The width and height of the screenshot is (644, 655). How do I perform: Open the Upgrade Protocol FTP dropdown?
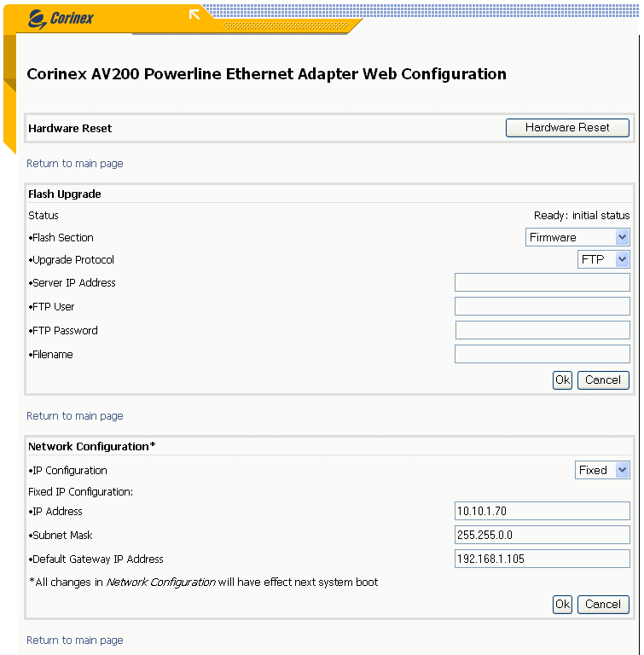point(603,259)
